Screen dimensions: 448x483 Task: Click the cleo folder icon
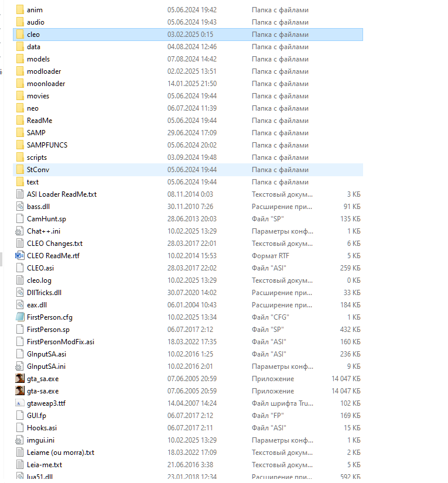point(19,35)
